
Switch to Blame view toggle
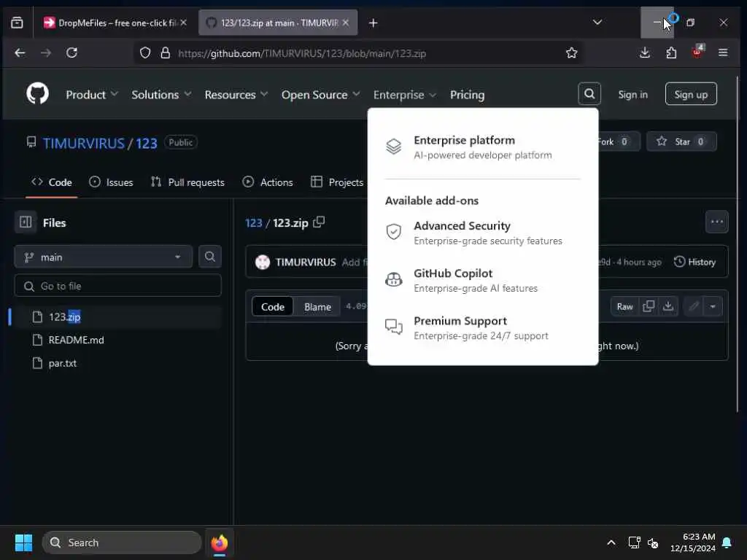(x=317, y=307)
